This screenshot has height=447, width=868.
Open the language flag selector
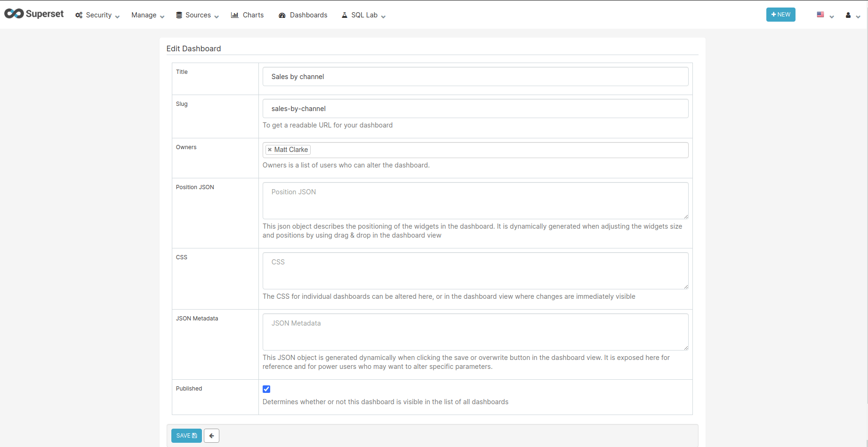[x=825, y=15]
